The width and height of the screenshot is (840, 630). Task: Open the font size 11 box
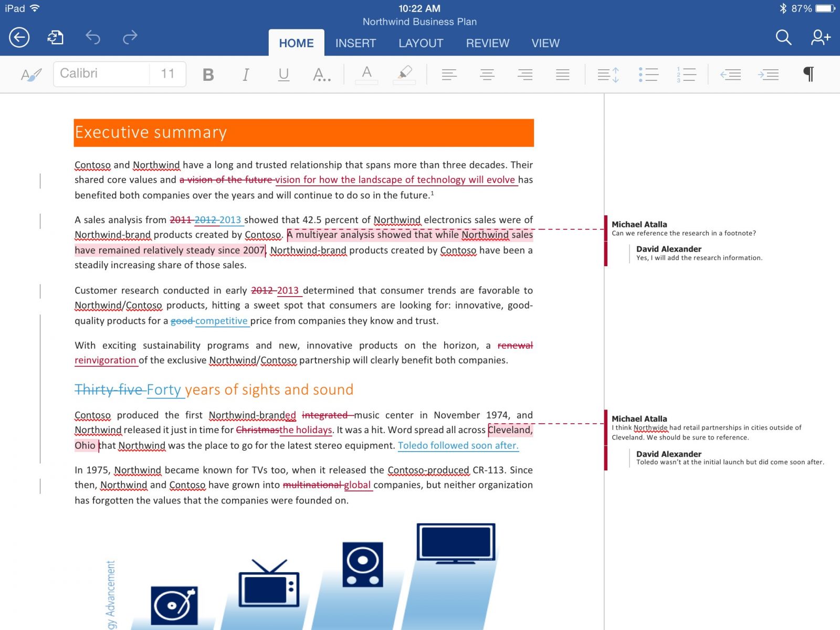tap(167, 73)
